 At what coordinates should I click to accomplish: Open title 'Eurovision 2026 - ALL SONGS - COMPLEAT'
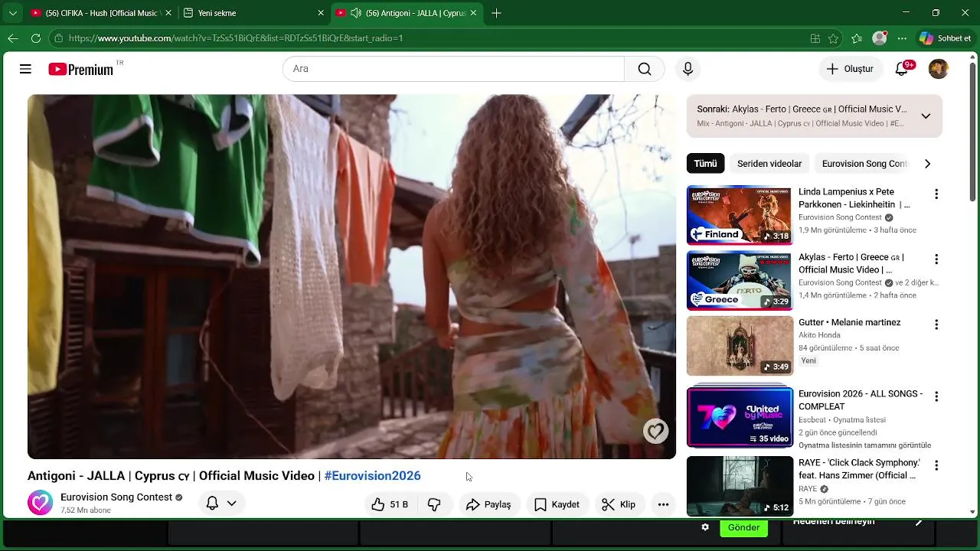[x=861, y=400]
